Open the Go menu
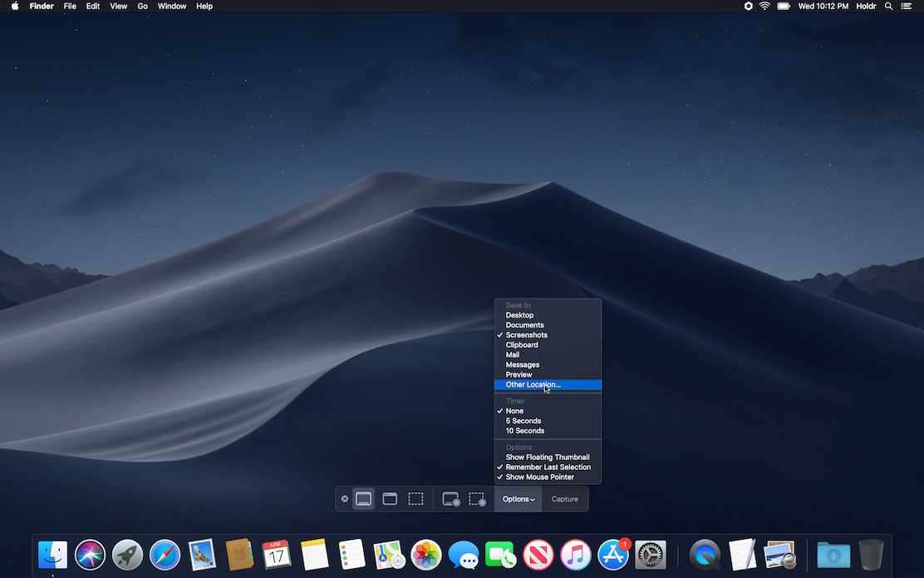The height and width of the screenshot is (578, 924). tap(143, 6)
